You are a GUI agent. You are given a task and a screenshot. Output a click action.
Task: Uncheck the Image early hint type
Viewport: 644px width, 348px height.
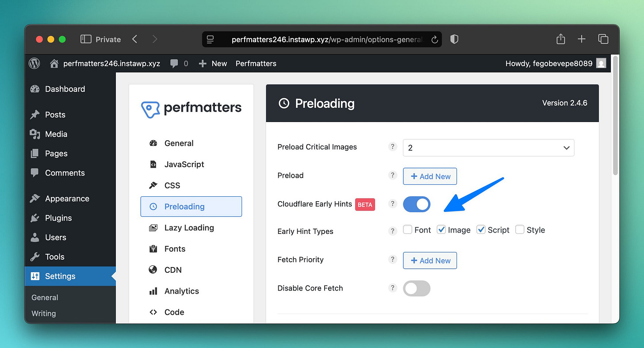point(441,229)
